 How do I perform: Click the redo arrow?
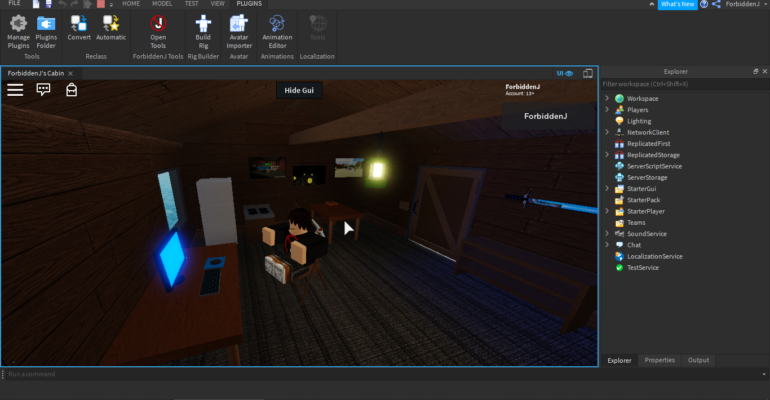pos(75,4)
